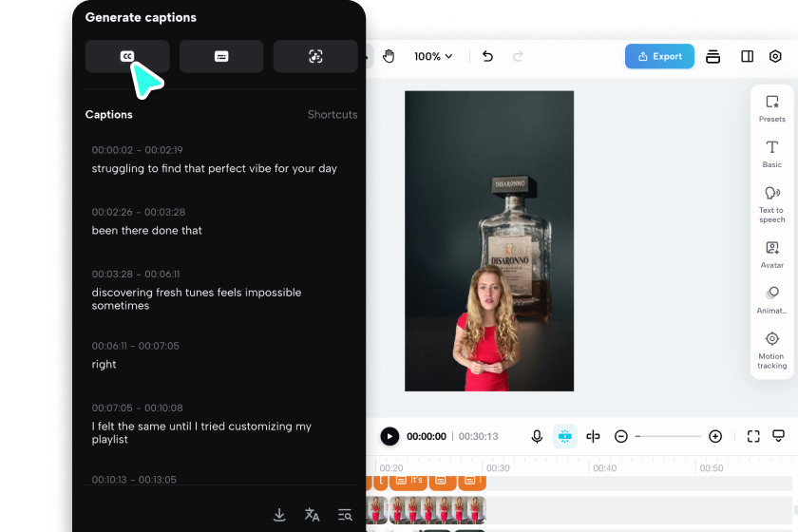Open Text to speech tool
The height and width of the screenshot is (532, 798).
pos(772,204)
